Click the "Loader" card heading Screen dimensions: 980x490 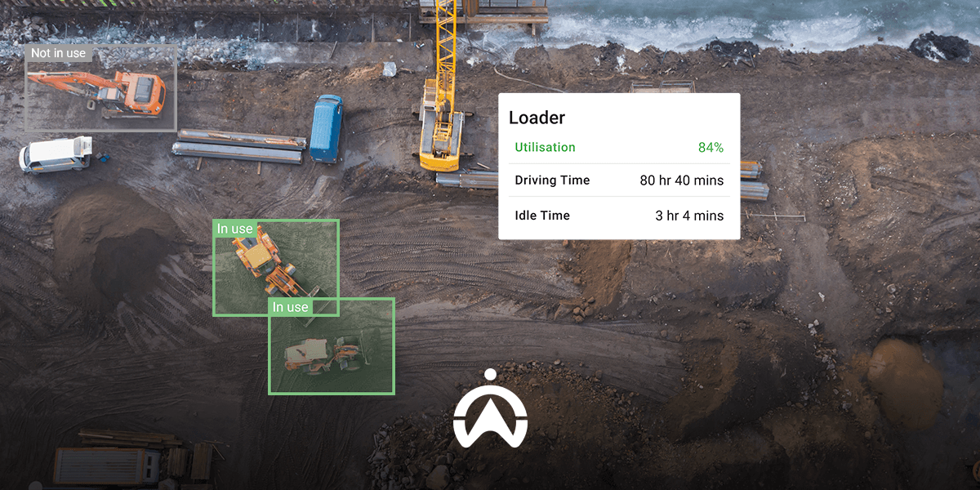pos(537,118)
